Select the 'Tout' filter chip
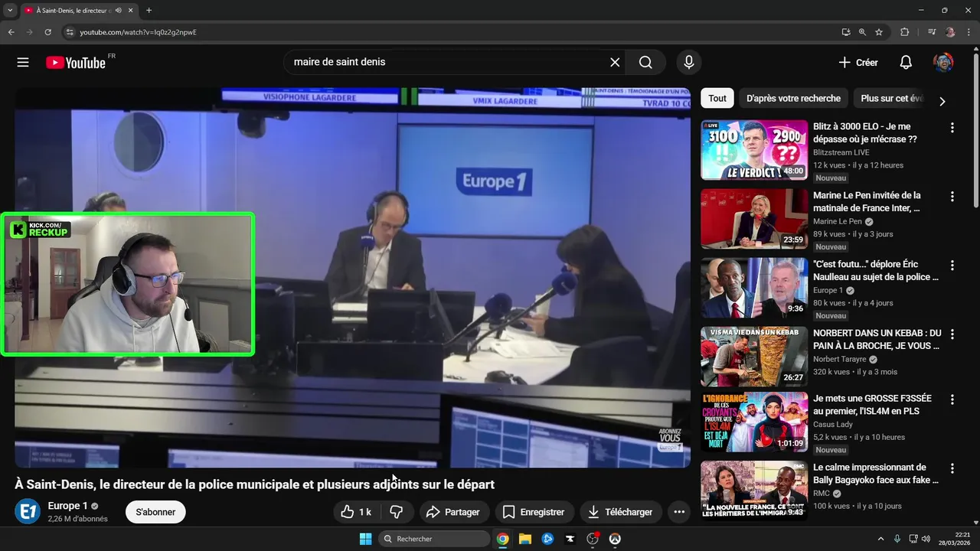The width and height of the screenshot is (980, 551). click(x=717, y=98)
